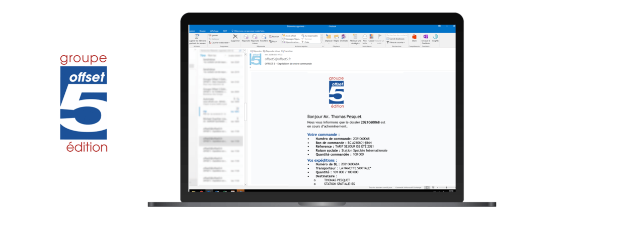Open the Filtre de courrier dropdown
644x227 pixels.
(396, 43)
